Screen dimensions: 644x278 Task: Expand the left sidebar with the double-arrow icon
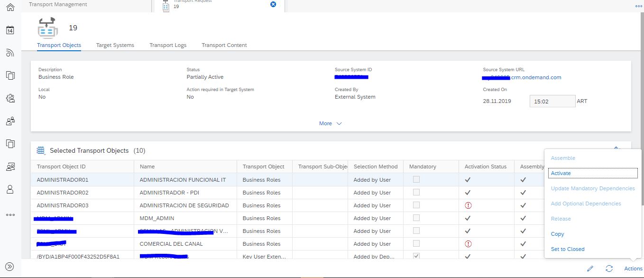coord(10,267)
